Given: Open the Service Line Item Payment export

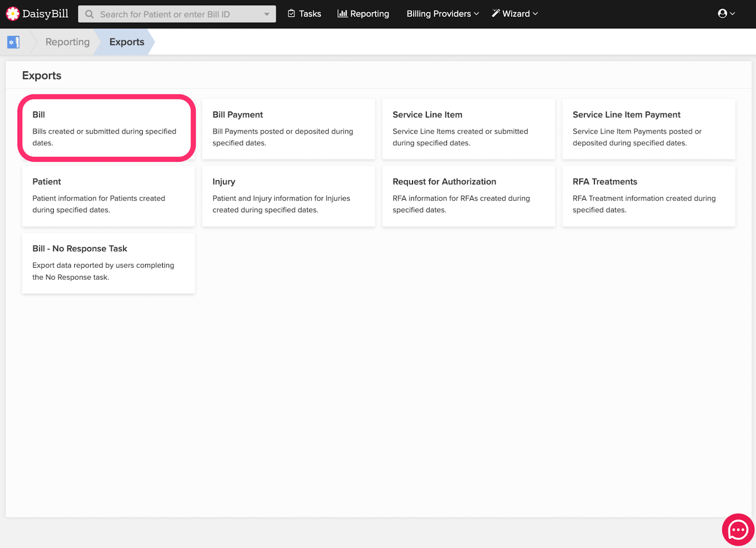Looking at the screenshot, I should point(649,129).
